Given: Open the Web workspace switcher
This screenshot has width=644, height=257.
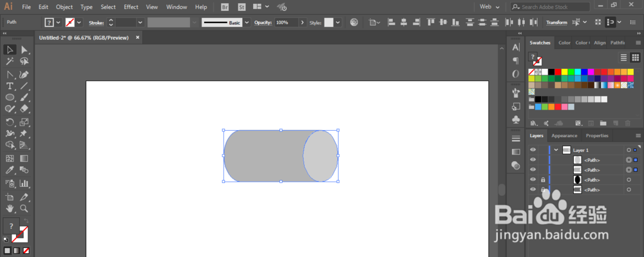Looking at the screenshot, I should (490, 7).
